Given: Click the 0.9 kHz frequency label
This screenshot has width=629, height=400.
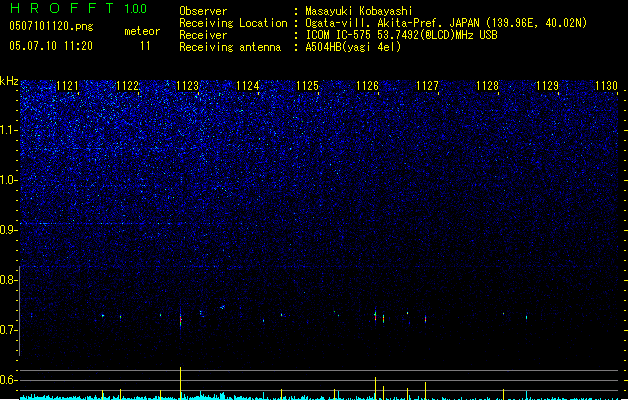Looking at the screenshot, I should pos(9,230).
